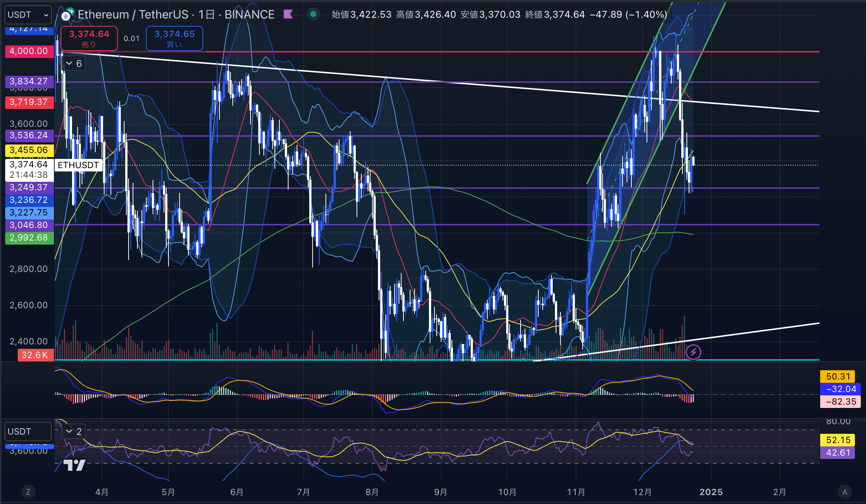Expand the collapsed 6 indicators legend
866x504 pixels.
pos(74,64)
